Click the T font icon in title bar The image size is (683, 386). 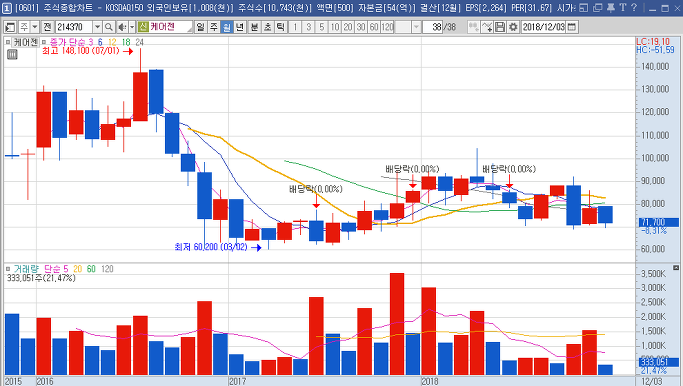pyautogui.click(x=622, y=7)
